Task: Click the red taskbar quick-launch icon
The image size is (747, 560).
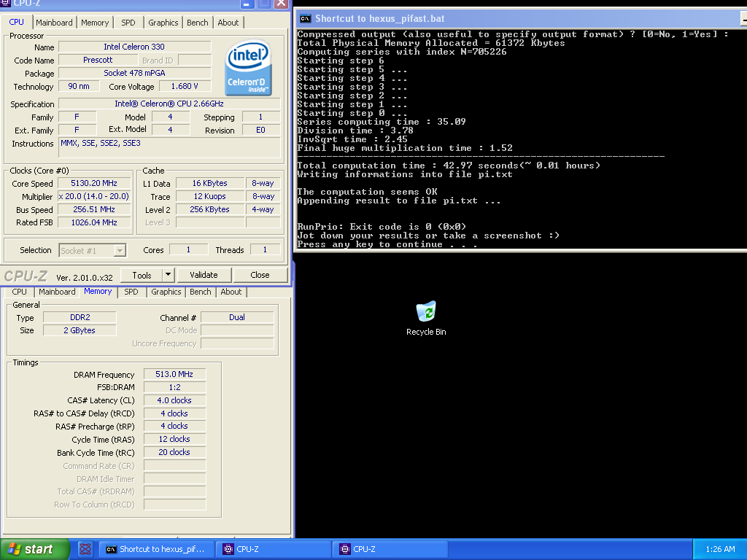Action: (x=85, y=549)
